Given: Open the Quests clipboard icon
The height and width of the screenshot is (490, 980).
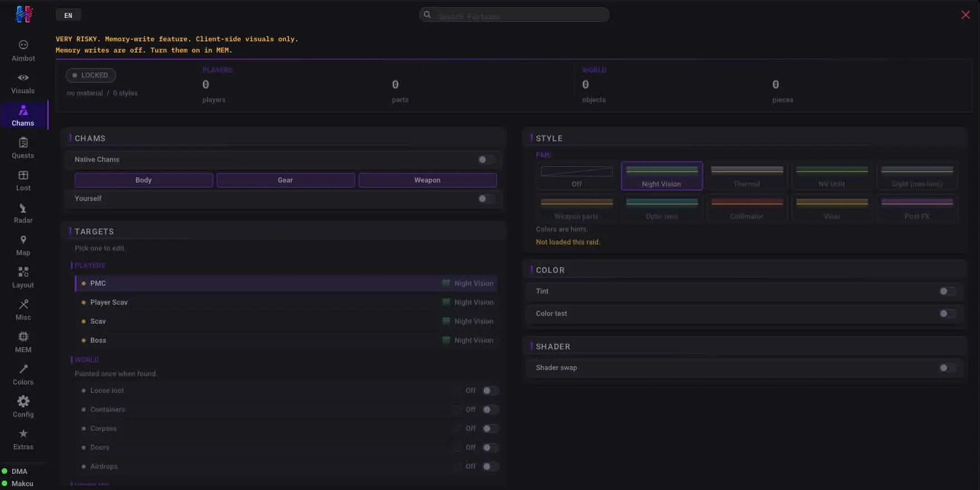Looking at the screenshot, I should (x=23, y=142).
